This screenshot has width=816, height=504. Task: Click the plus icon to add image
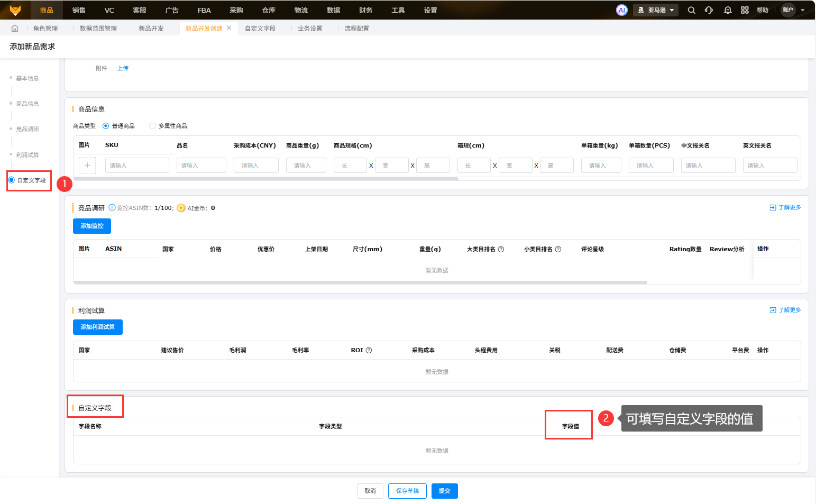point(87,166)
